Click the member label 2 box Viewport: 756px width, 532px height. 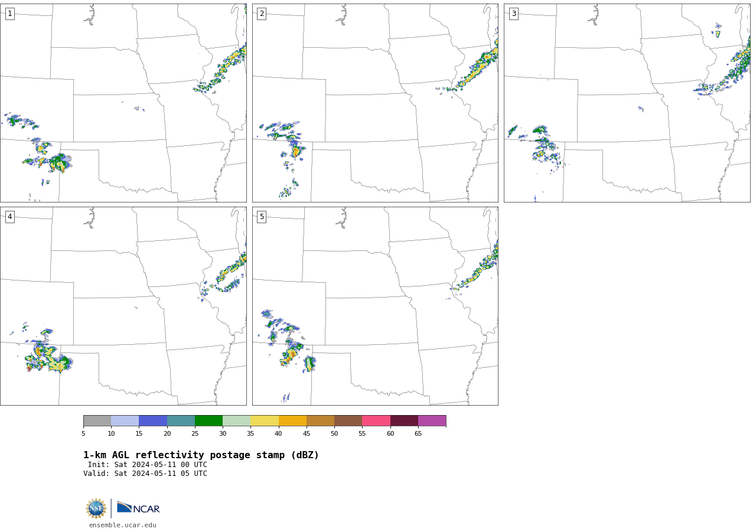click(262, 14)
